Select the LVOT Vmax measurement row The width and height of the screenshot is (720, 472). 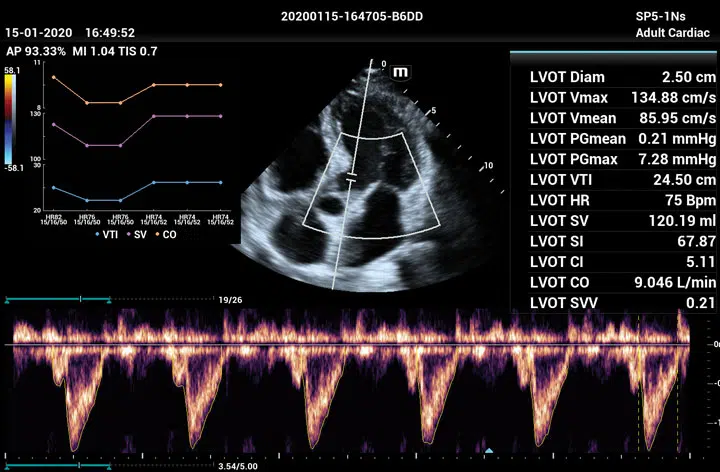[x=614, y=97]
